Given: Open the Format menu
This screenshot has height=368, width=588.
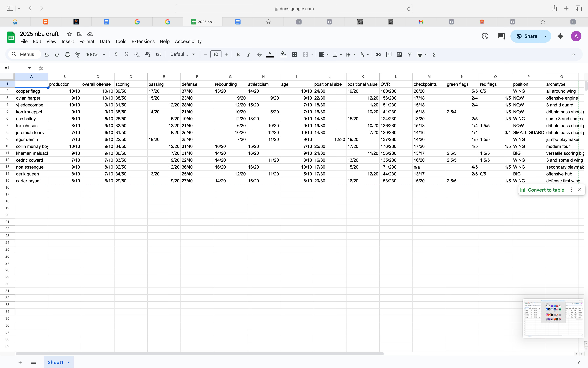Looking at the screenshot, I should tap(87, 41).
